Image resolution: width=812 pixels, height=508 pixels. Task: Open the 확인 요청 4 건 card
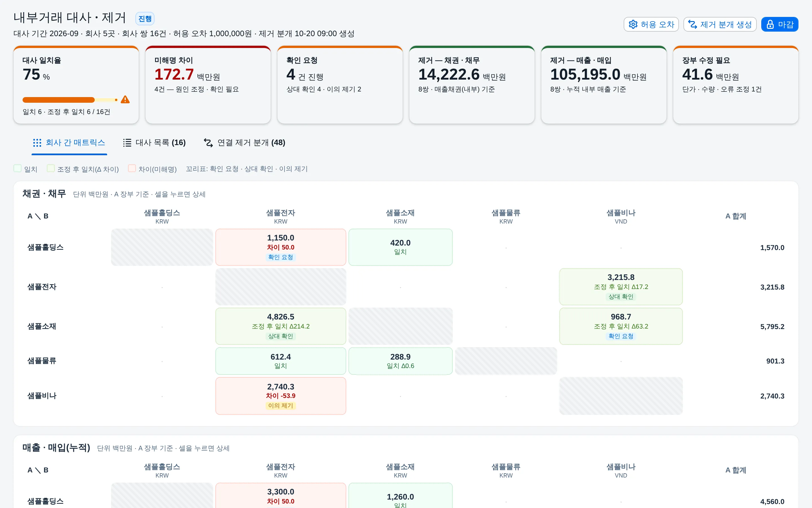pyautogui.click(x=340, y=85)
